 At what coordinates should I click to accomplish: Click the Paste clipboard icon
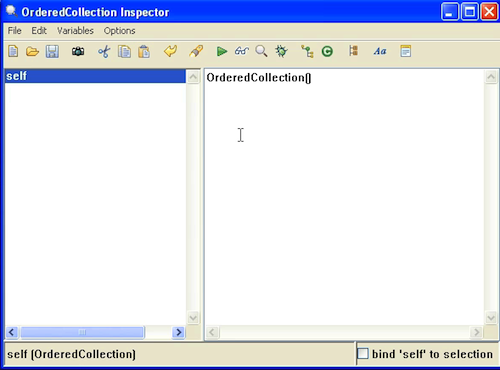click(144, 52)
